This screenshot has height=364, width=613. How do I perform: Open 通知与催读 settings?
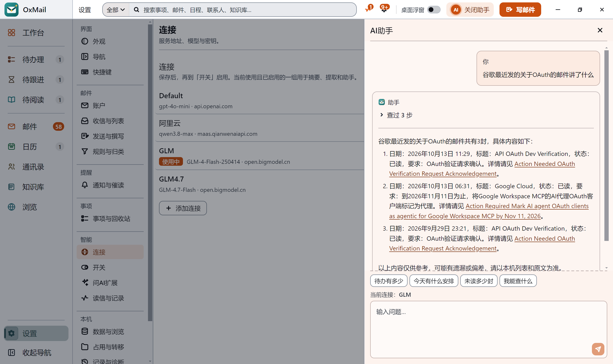(x=110, y=185)
